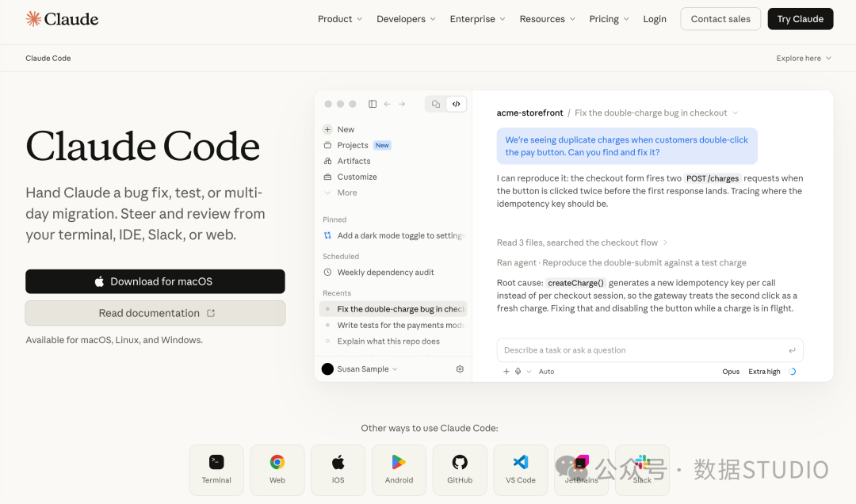Click the Claude Code breadcrumb label
Screen dimensions: 856x504
pos(48,59)
